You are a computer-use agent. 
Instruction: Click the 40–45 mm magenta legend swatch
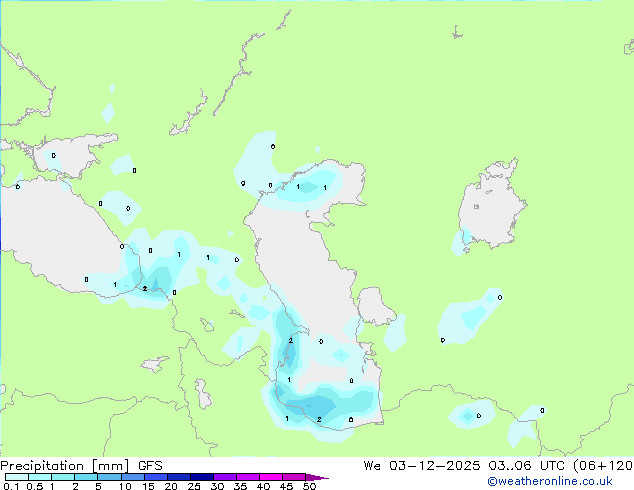point(271,477)
